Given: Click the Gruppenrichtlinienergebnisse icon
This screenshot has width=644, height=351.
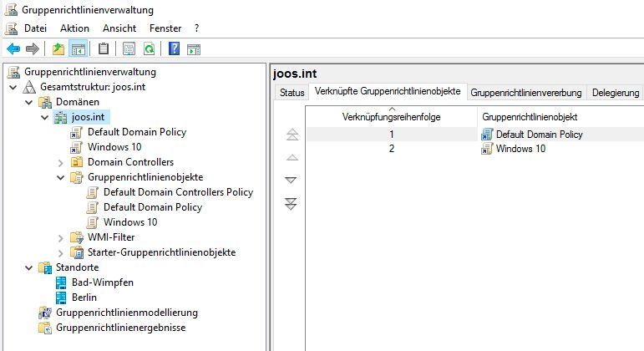Looking at the screenshot, I should 45,328.
